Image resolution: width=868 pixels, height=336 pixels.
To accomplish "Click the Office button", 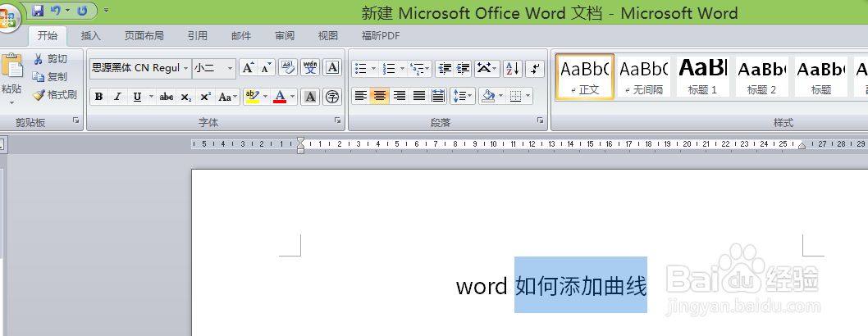I will coord(8,18).
